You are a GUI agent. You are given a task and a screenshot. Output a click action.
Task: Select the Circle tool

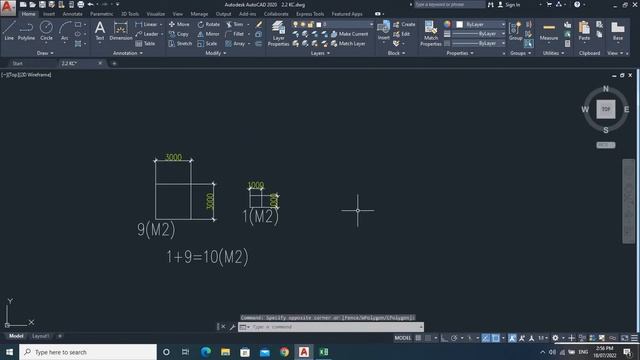tap(46, 31)
